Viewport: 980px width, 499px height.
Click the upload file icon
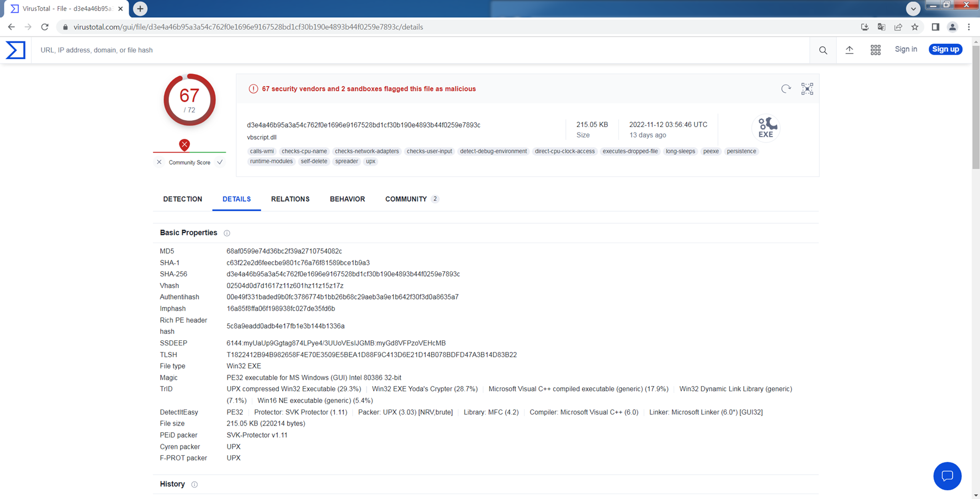click(849, 50)
